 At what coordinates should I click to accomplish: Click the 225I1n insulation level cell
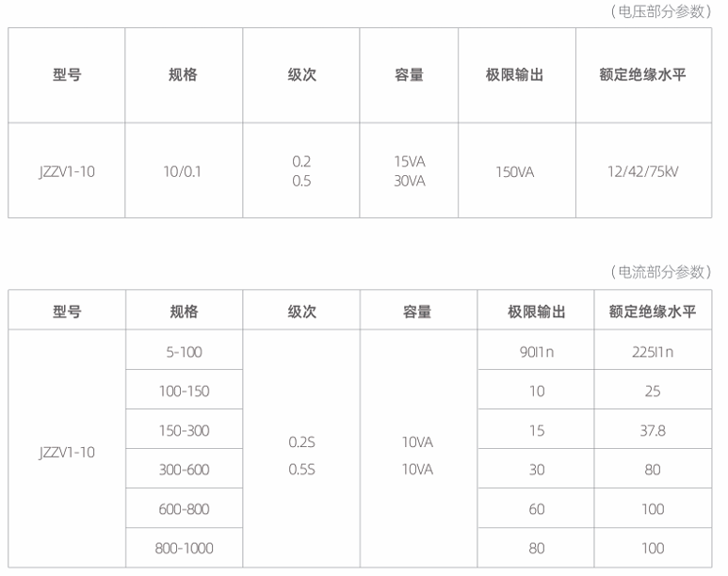click(653, 352)
